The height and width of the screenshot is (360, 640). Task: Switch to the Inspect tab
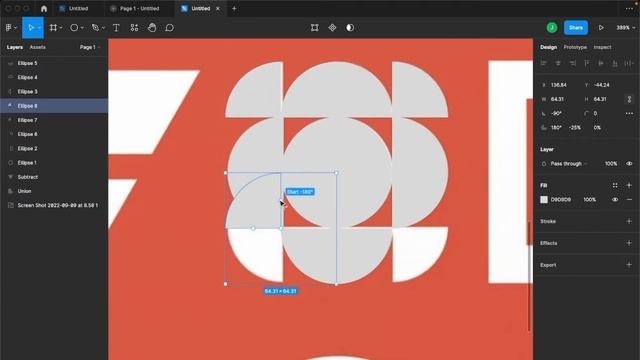(602, 47)
